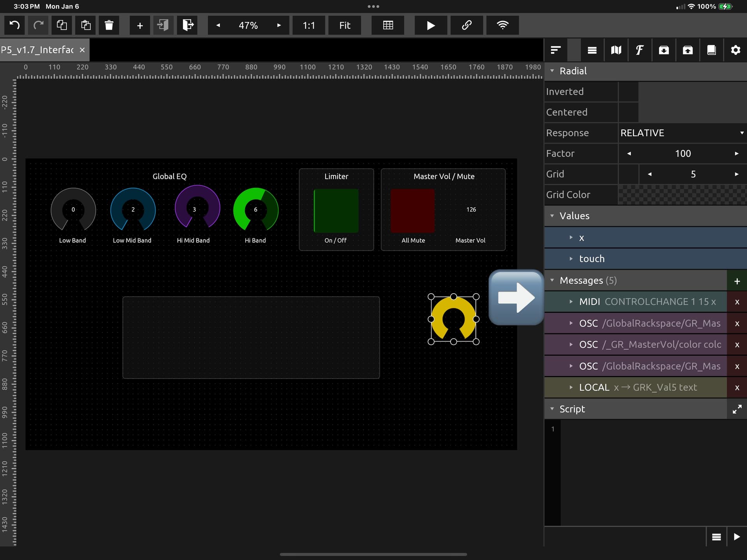Enable the Centered checkbox

tap(628, 112)
